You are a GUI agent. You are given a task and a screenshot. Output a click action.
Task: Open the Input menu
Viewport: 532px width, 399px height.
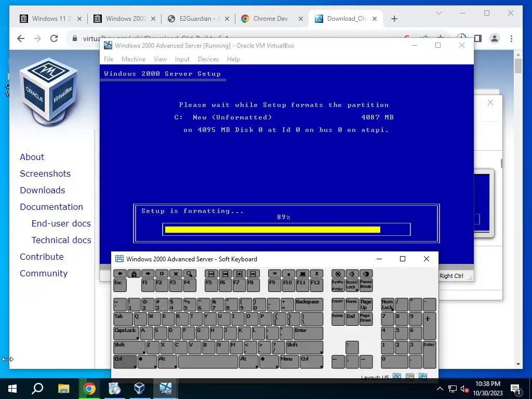click(x=182, y=59)
